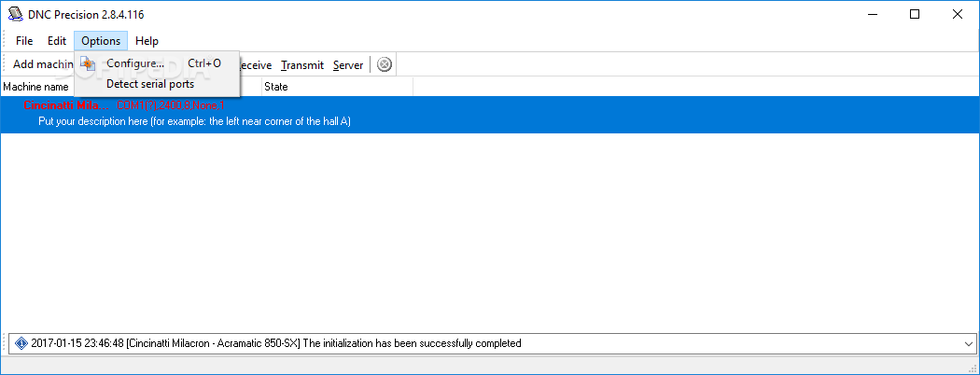The height and width of the screenshot is (375, 980).
Task: Select the Cincinnati Milacron machine row
Action: [373, 114]
